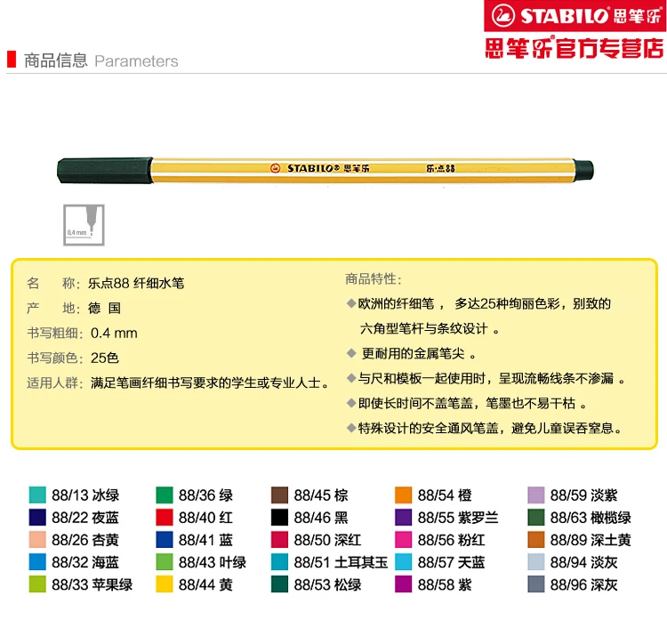Click the 商品信息 Parameters heading
The width and height of the screenshot is (667, 644).
pyautogui.click(x=101, y=60)
